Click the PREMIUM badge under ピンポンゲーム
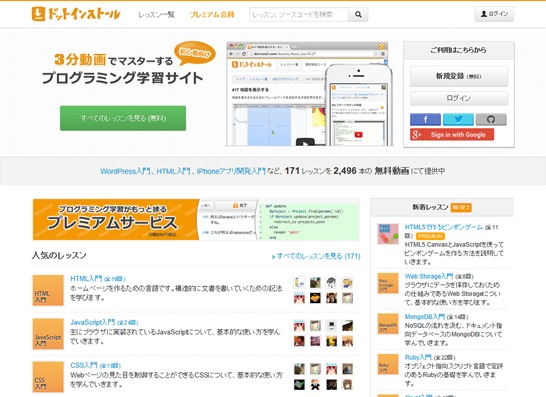This screenshot has height=397, width=546. (x=430, y=236)
